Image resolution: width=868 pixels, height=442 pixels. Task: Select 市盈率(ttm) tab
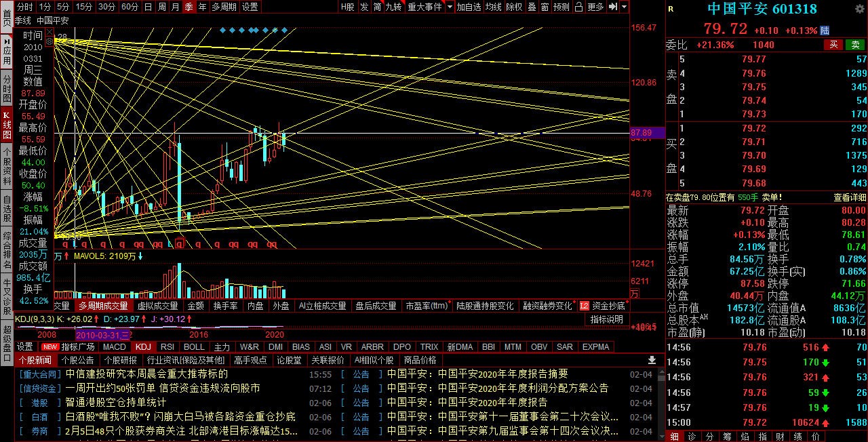click(427, 306)
